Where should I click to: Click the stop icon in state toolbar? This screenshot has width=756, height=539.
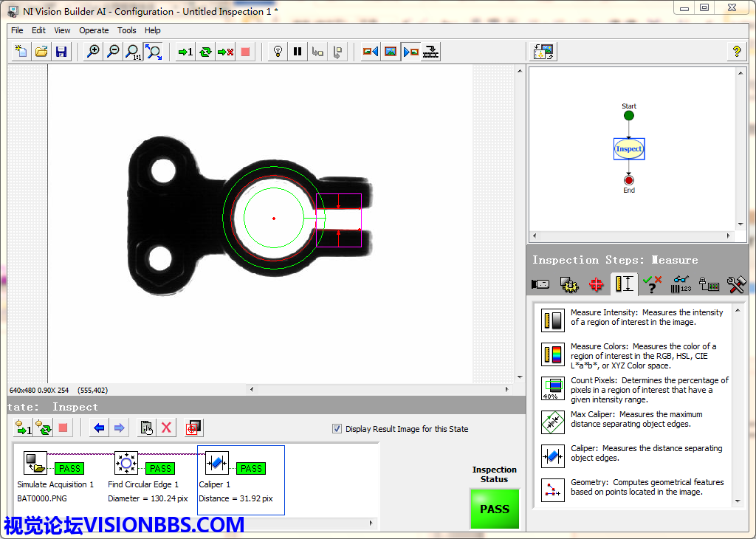click(63, 428)
